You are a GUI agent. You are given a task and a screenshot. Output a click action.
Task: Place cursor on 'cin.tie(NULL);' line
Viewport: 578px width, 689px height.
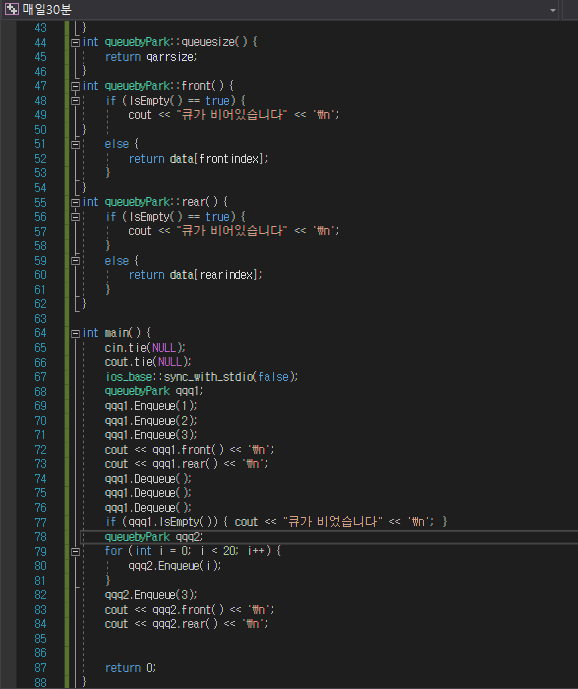(145, 348)
